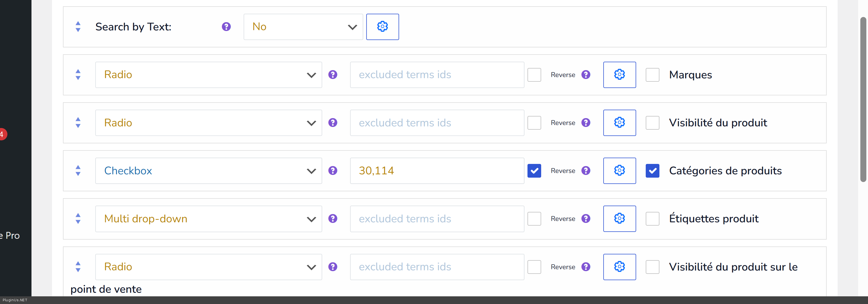868x304 pixels.
Task: Click help icon next to Search by Text
Action: (x=226, y=27)
